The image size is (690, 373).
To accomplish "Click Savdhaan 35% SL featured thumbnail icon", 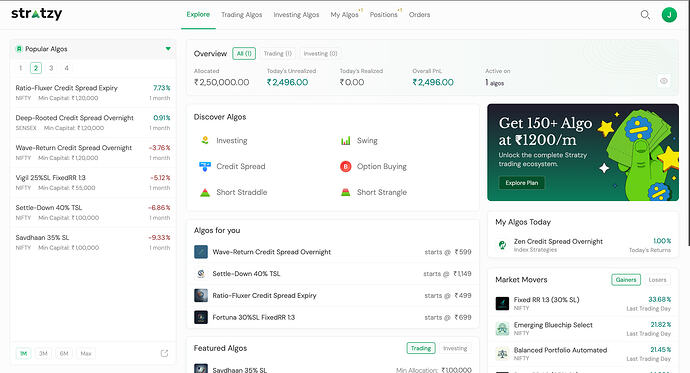I will (201, 369).
